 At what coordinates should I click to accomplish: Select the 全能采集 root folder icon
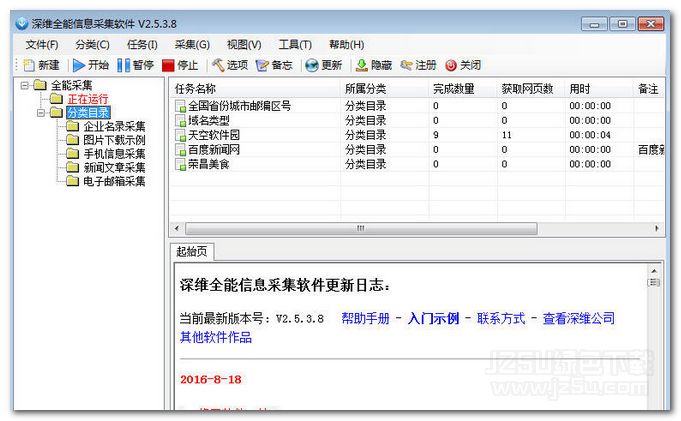[40, 85]
